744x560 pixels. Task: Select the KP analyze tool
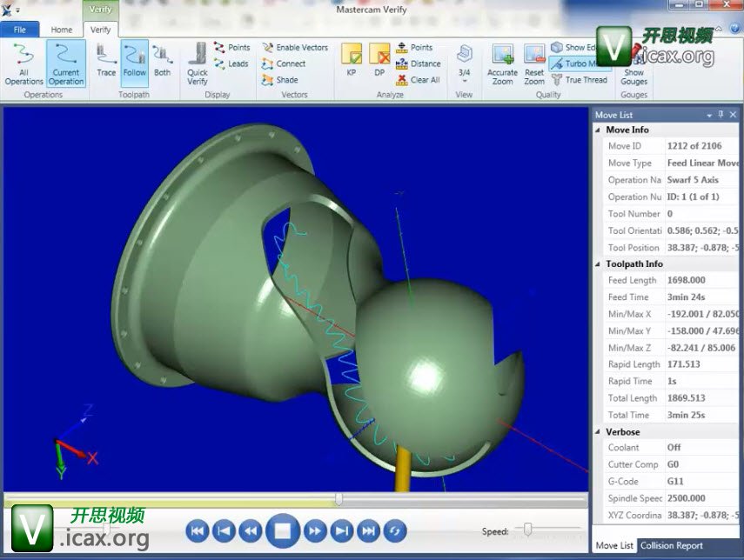pyautogui.click(x=352, y=62)
